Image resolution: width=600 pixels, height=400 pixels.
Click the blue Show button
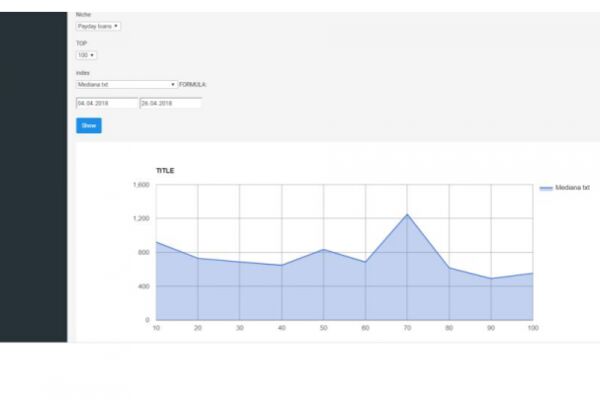click(x=89, y=126)
